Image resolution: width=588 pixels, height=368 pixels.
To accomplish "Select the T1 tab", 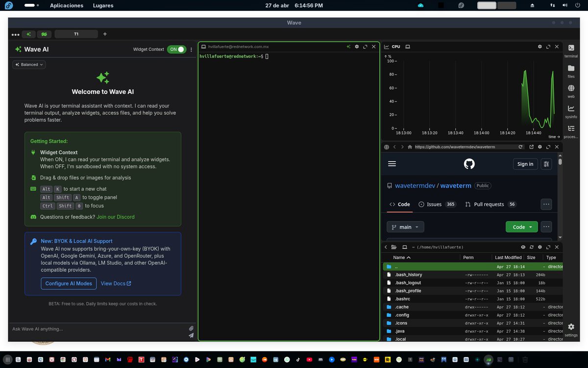I will coord(76,34).
